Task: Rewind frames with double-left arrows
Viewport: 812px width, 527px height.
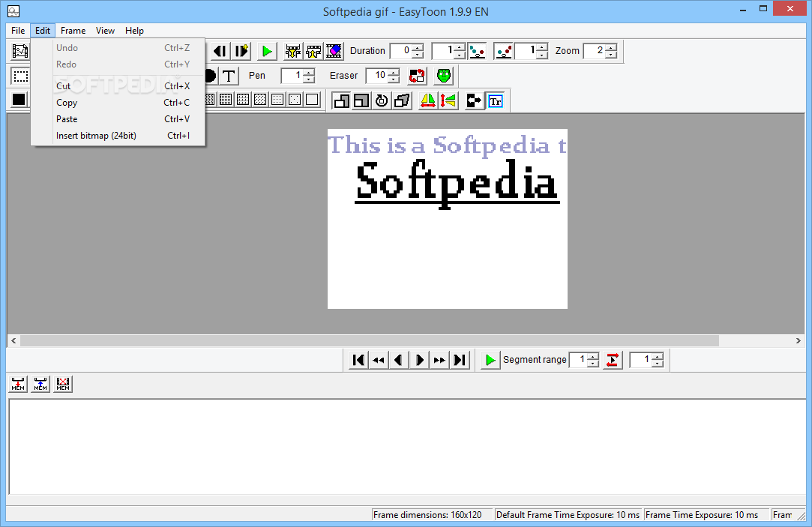Action: pyautogui.click(x=379, y=360)
